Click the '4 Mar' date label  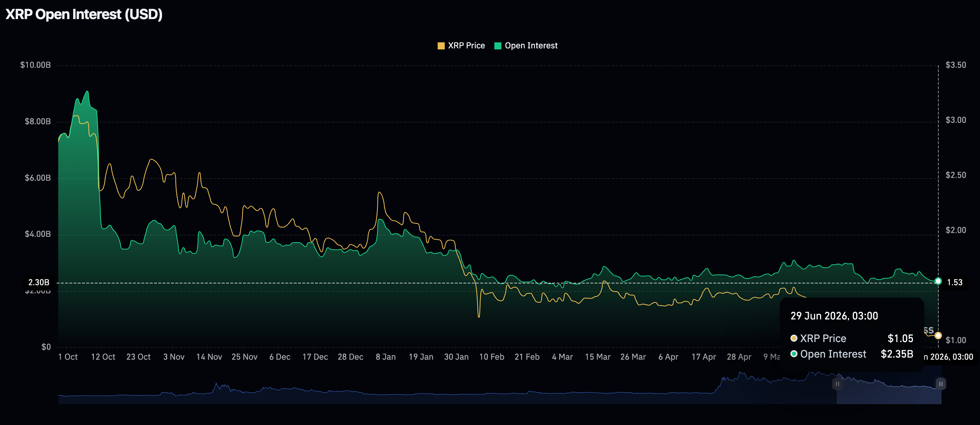(562, 357)
